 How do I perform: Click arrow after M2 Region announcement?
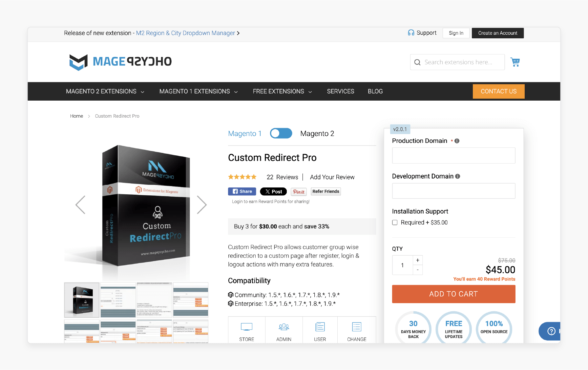click(238, 33)
